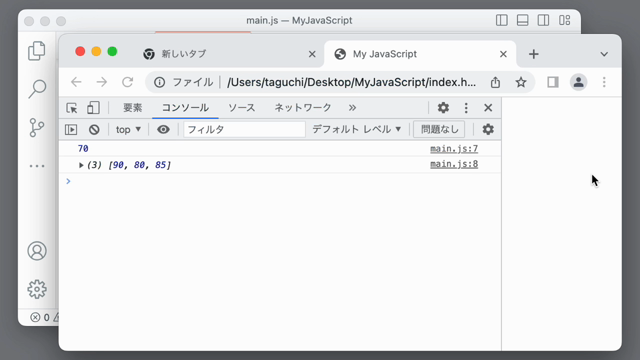Close the My JavaScript tab
This screenshot has width=640, height=360.
point(503,54)
